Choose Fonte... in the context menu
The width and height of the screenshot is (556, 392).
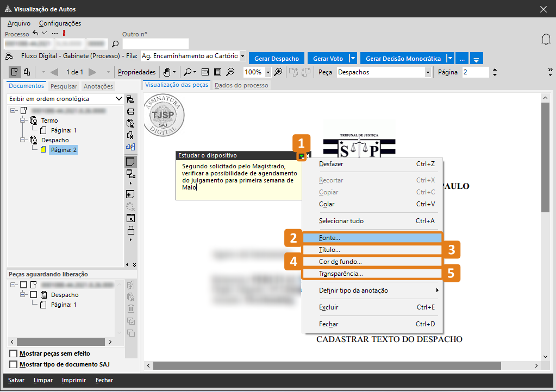coord(372,238)
